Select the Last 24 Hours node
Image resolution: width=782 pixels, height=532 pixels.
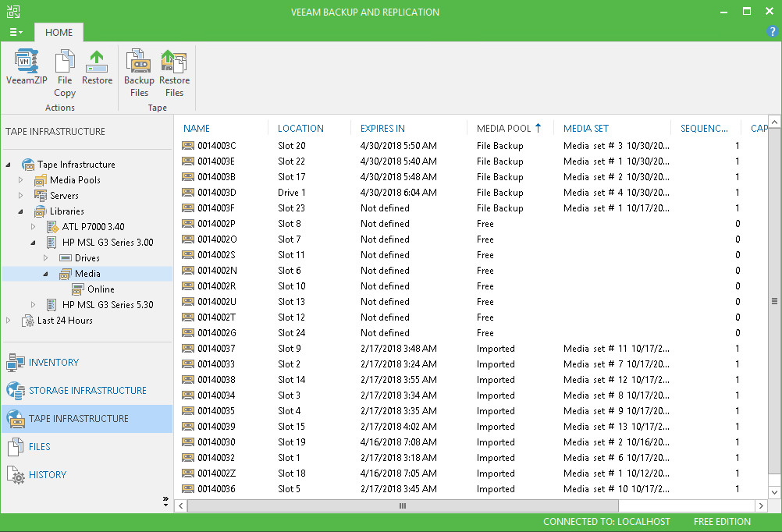tap(65, 320)
